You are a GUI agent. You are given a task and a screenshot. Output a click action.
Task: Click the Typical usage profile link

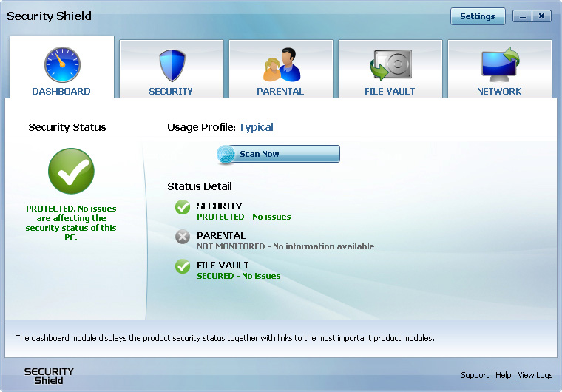tap(257, 127)
